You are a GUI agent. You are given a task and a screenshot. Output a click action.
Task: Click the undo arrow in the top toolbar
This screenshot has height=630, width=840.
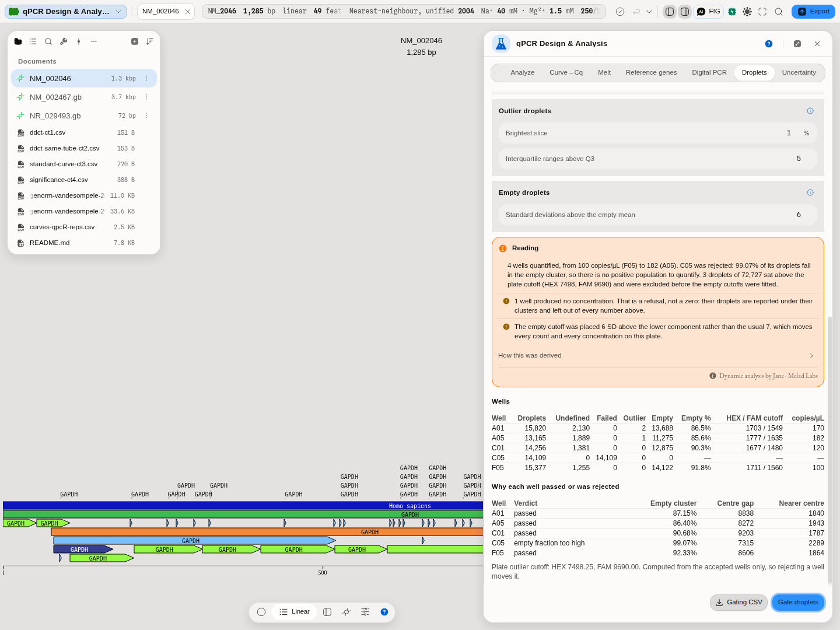point(636,12)
